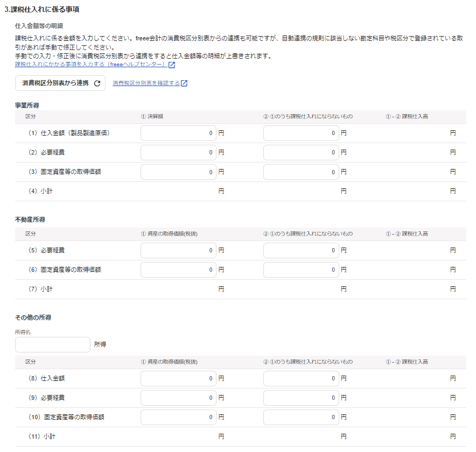
Task: Click the 消費税区分表から連携 button
Action: click(60, 83)
